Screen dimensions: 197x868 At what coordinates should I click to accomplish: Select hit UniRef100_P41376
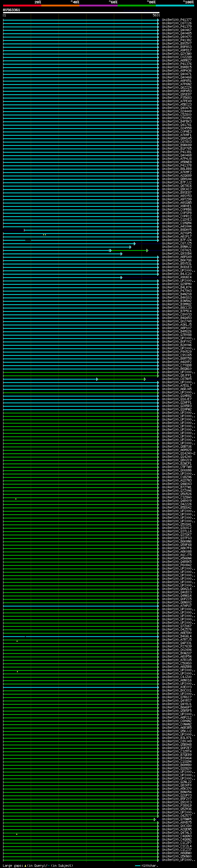point(176,64)
